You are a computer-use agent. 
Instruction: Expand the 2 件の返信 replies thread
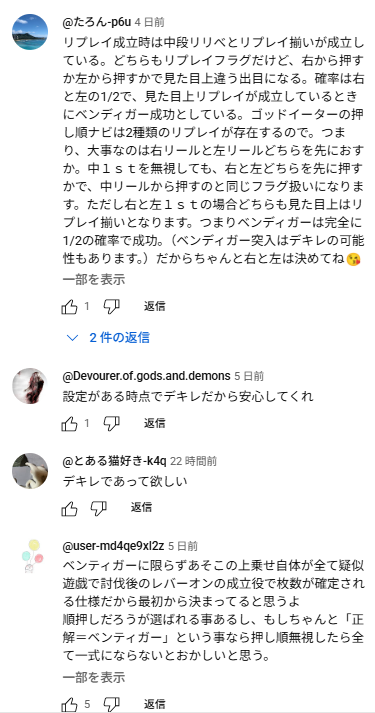(x=108, y=337)
